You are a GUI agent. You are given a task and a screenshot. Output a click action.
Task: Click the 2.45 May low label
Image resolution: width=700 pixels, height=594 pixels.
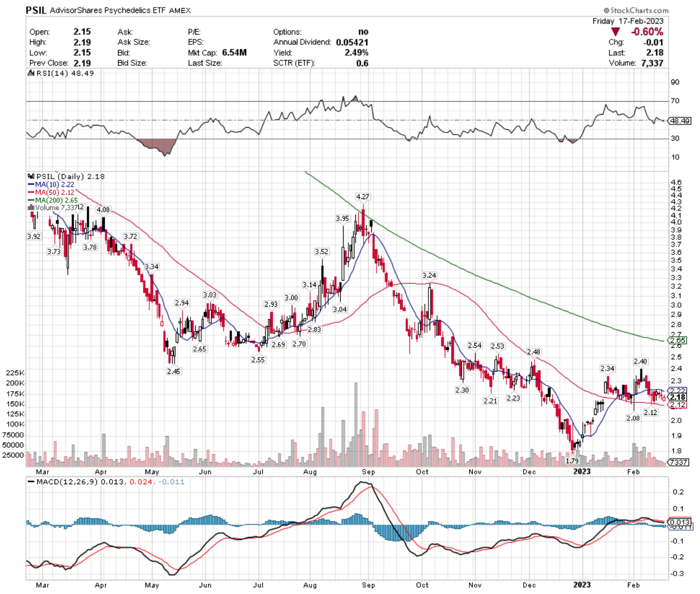(x=174, y=371)
